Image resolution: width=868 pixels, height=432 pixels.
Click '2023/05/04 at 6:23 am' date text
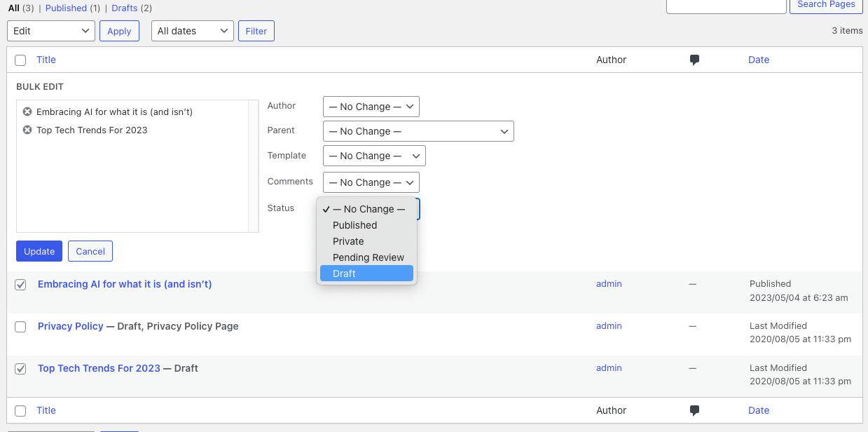[x=799, y=298]
